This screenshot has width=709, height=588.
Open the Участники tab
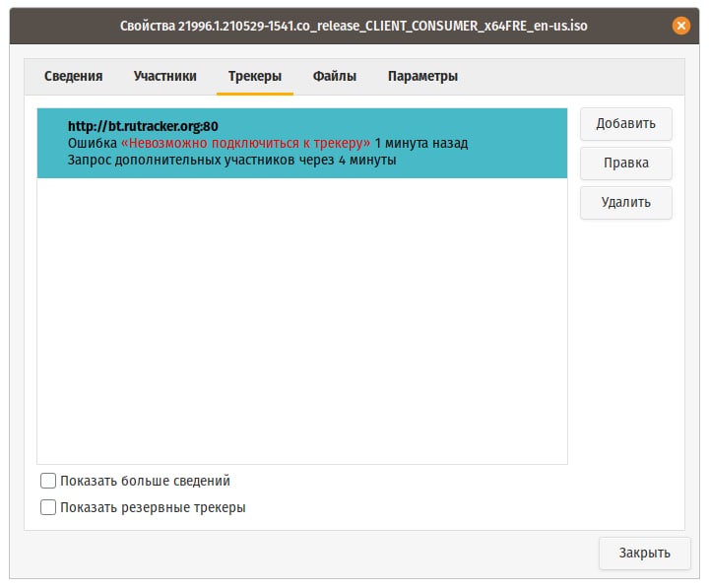click(165, 76)
